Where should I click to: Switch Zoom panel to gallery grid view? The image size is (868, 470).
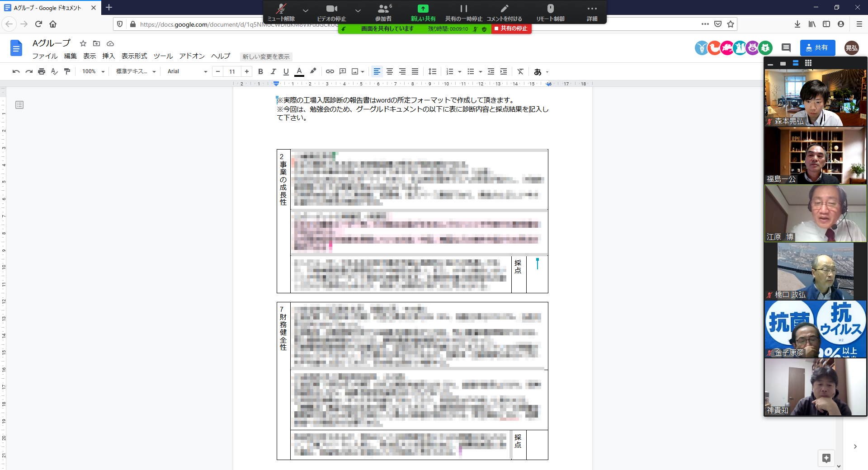[x=808, y=63]
